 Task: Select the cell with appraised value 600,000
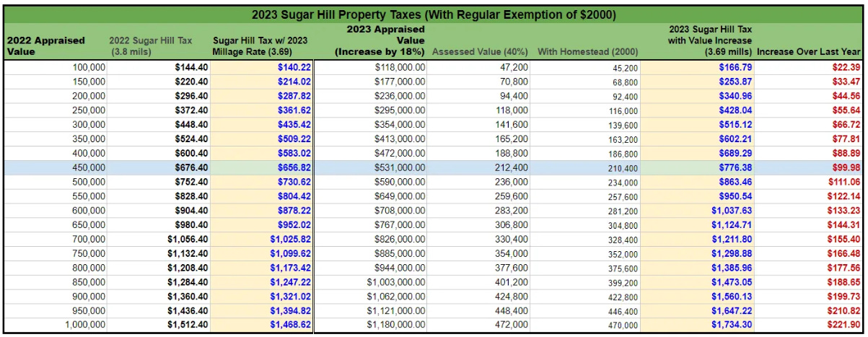(55, 210)
